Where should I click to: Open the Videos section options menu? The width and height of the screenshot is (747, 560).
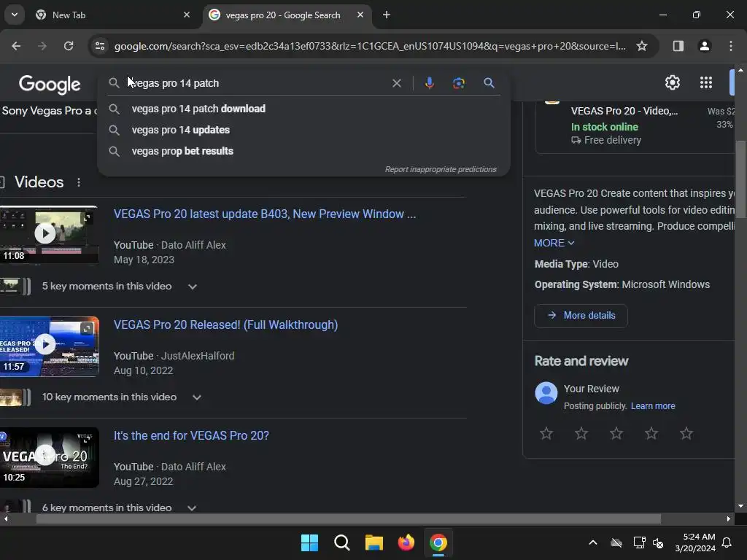pyautogui.click(x=79, y=182)
